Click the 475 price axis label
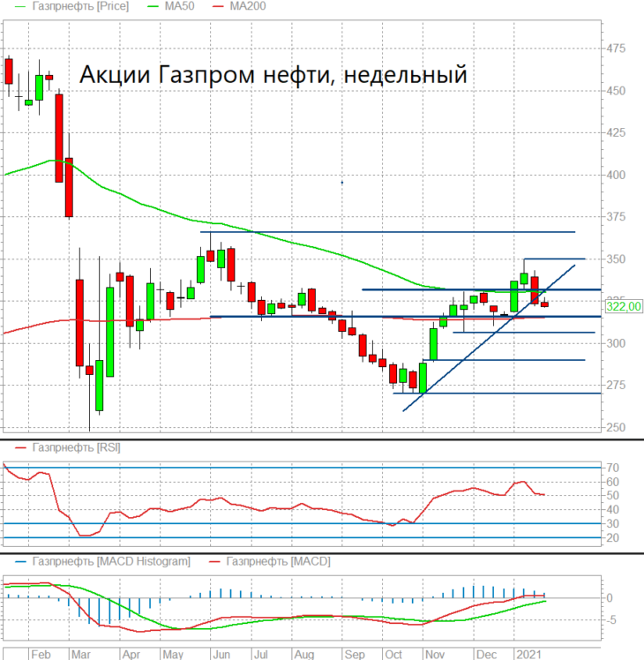The image size is (644, 660). tap(616, 49)
